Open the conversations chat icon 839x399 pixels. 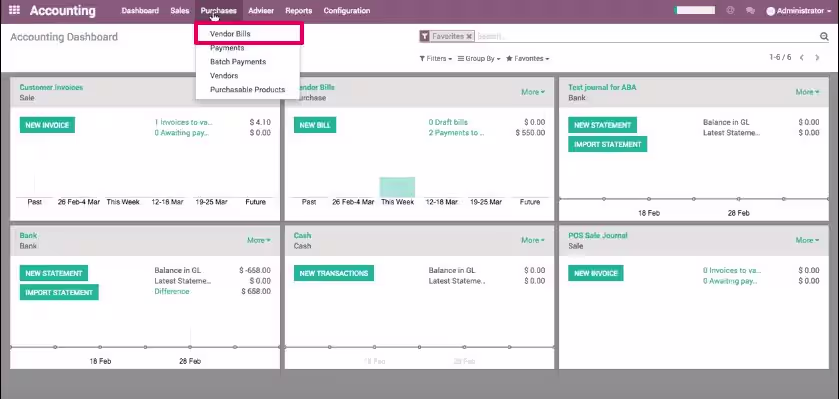pos(750,11)
